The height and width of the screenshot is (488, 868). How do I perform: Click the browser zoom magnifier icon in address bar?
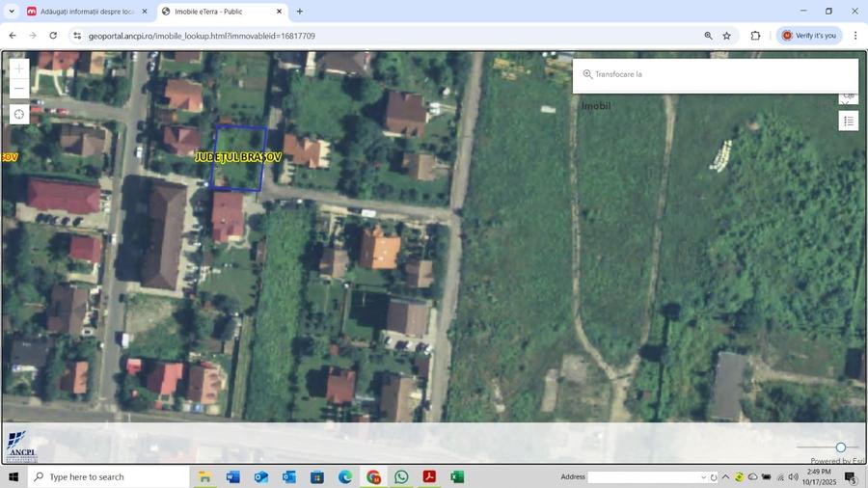point(708,36)
